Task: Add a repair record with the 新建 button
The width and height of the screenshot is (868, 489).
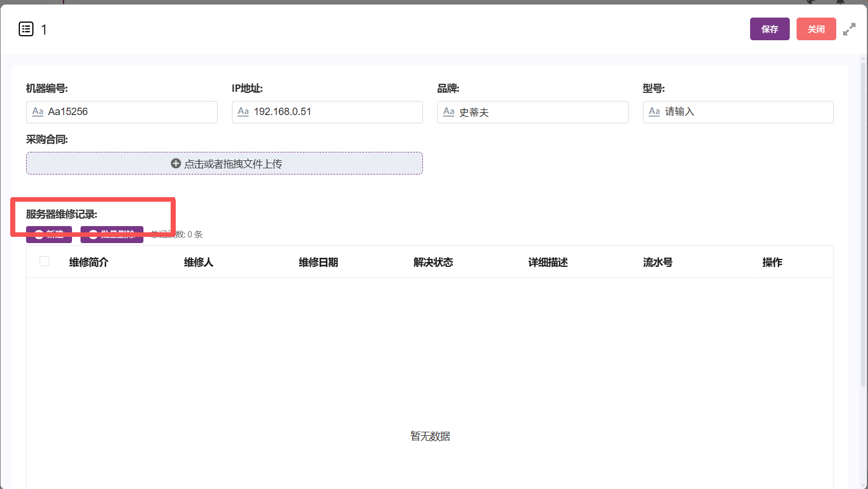Action: 49,234
